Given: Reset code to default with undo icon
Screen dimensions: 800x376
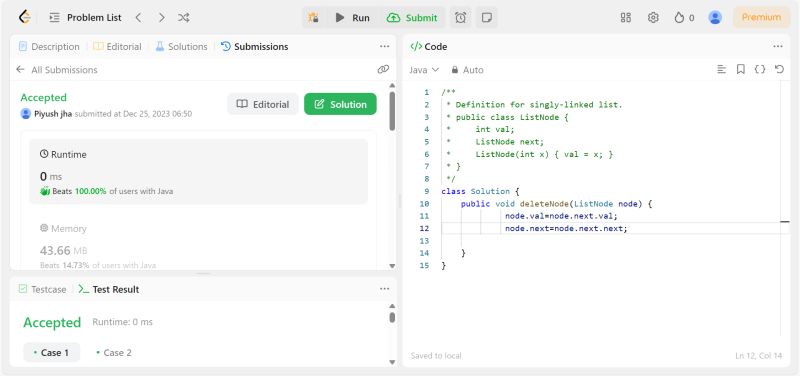Looking at the screenshot, I should click(x=779, y=69).
